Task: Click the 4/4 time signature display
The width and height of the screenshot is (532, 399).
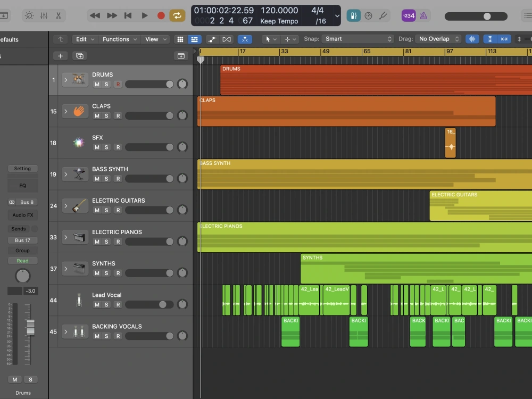Action: tap(318, 11)
